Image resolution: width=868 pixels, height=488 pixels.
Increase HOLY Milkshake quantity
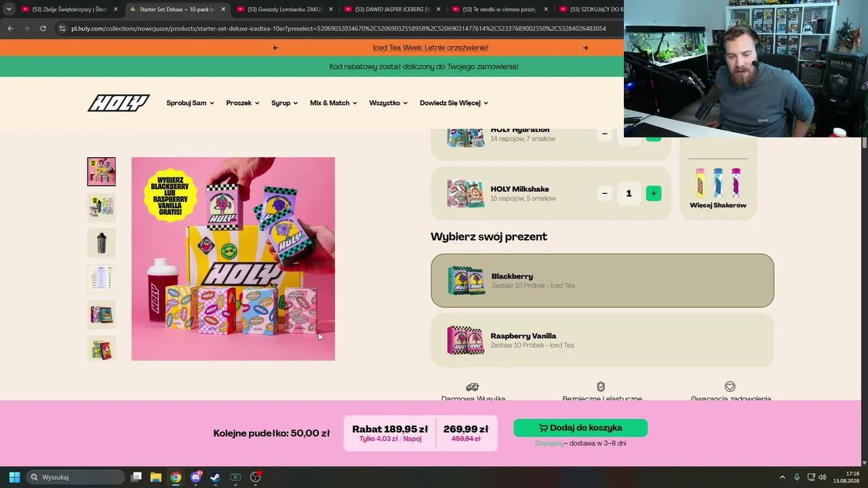click(654, 194)
